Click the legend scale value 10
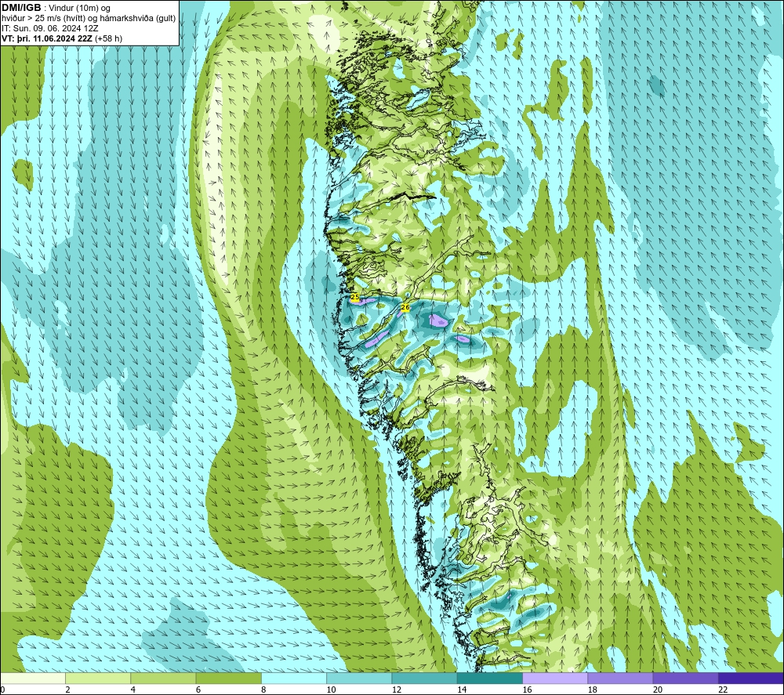The height and width of the screenshot is (695, 784). click(x=331, y=690)
